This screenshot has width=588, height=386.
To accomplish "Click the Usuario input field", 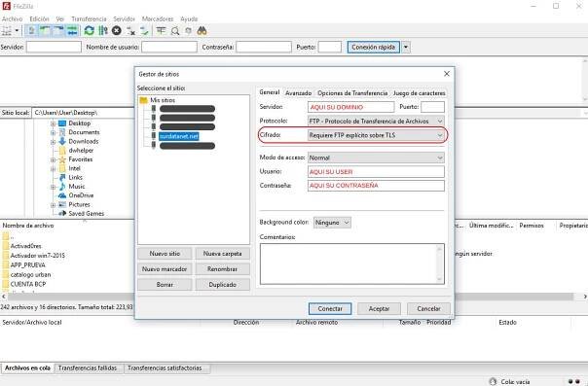I will pyautogui.click(x=376, y=172).
